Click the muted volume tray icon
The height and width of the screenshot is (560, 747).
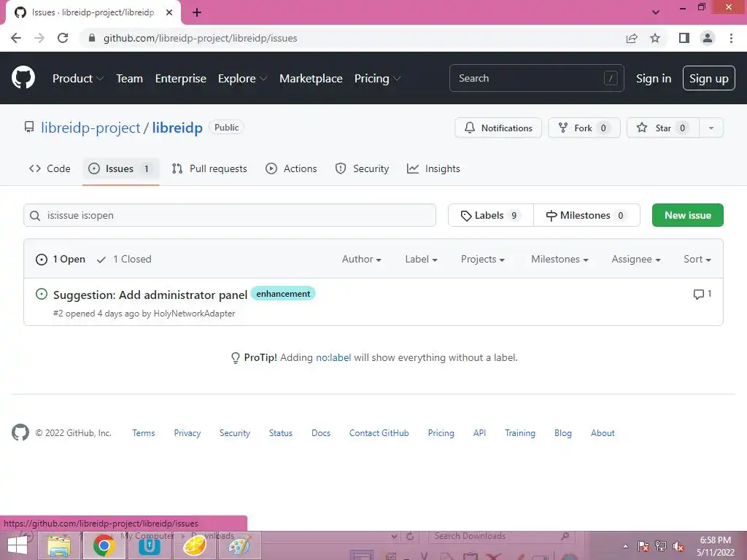tap(678, 547)
